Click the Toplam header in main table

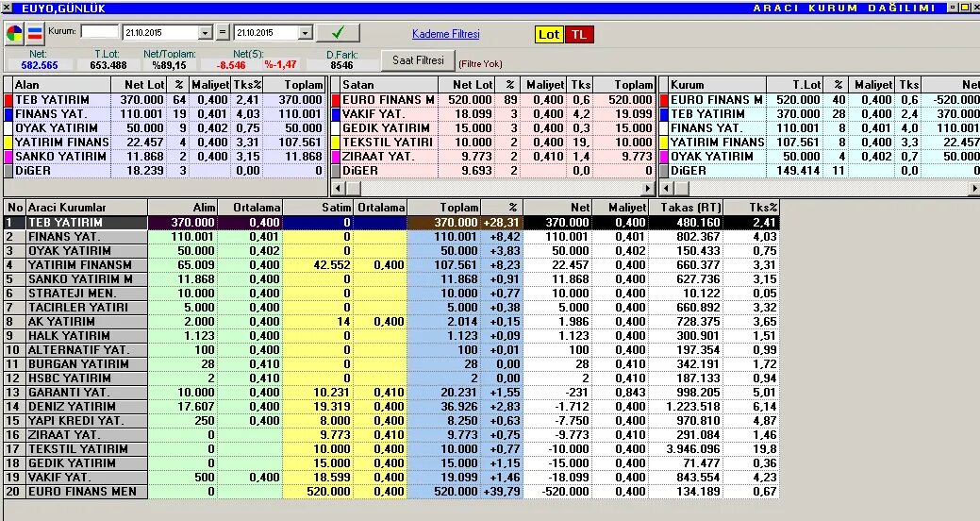point(444,208)
